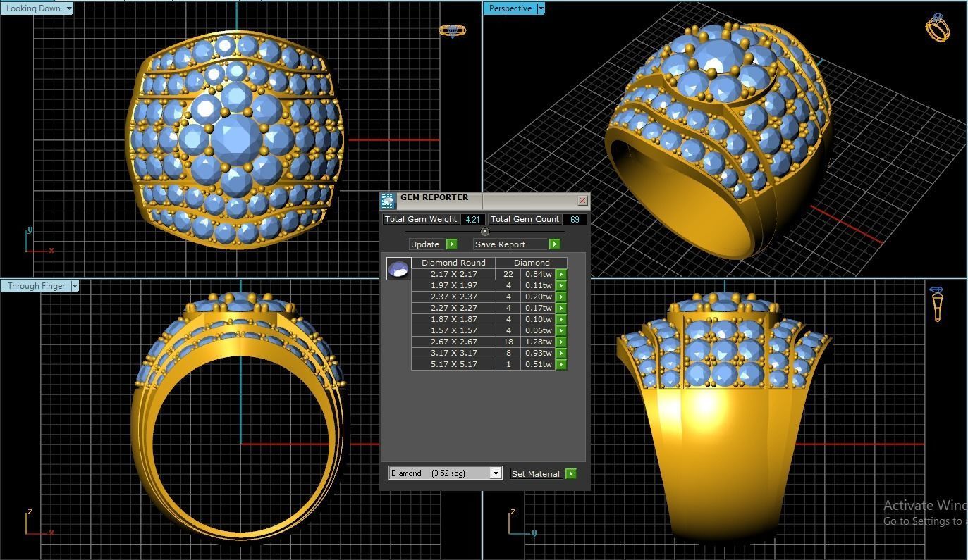Click the 0.51tw weight cell

point(539,364)
